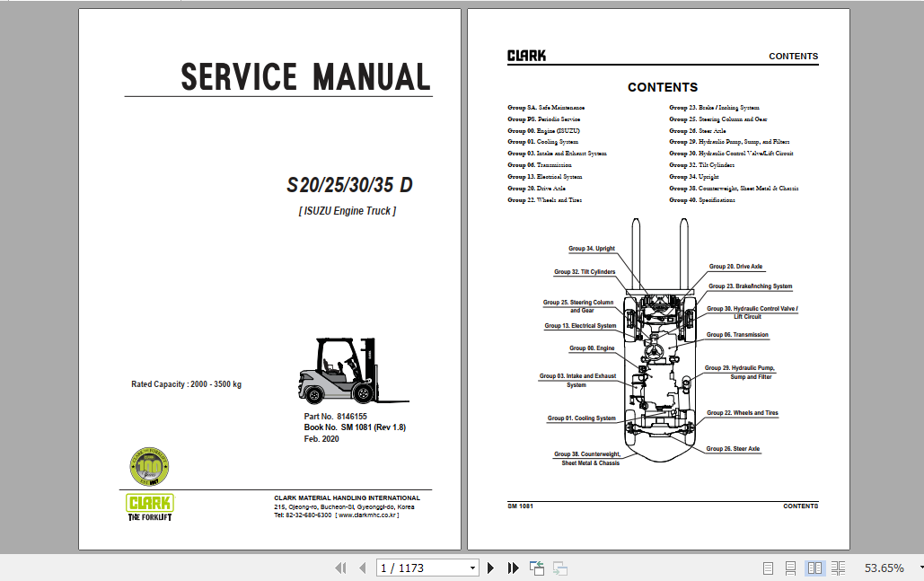Image resolution: width=924 pixels, height=581 pixels.
Task: Click diagram label 'Group 00. Engine'
Action: (592, 348)
